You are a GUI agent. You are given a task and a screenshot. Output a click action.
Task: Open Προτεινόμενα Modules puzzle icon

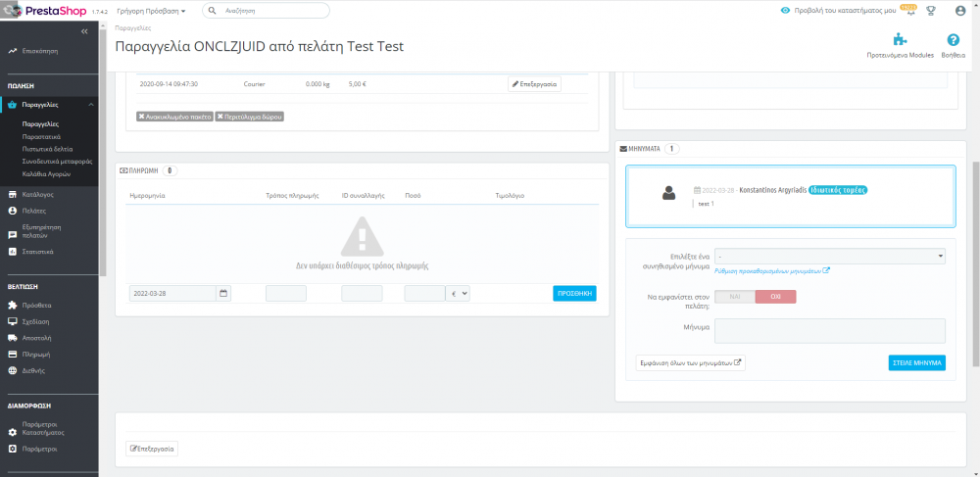point(900,40)
